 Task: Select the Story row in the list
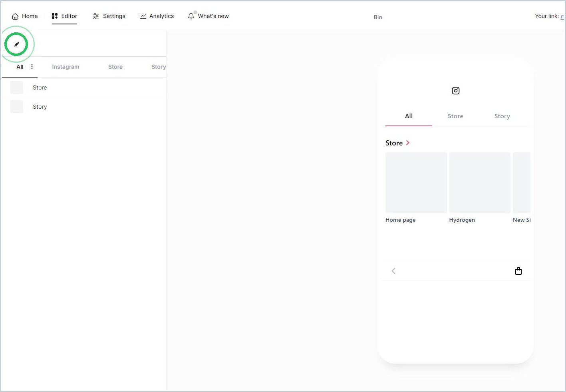click(x=84, y=107)
